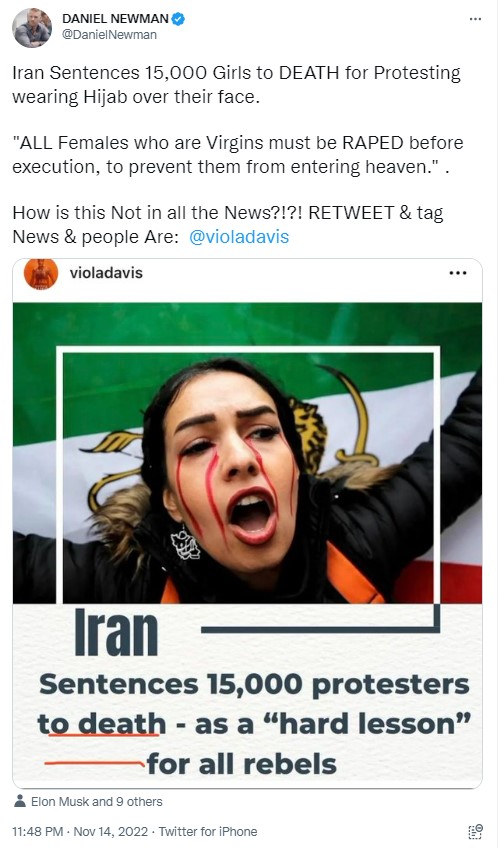Click the DANIEL NEWMAN display name
Viewport: 501px width, 848px height.
point(115,19)
